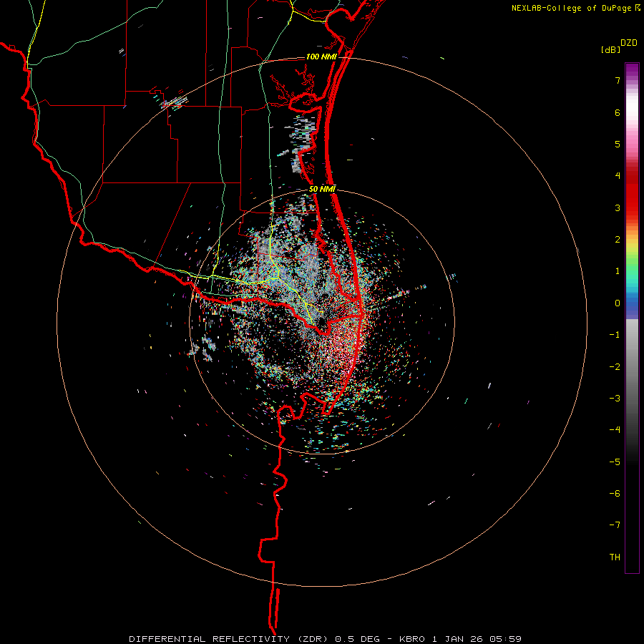Screen dimensions: 644x644
Task: Click the 0.5 DEG elevation text
Action: (357, 639)
